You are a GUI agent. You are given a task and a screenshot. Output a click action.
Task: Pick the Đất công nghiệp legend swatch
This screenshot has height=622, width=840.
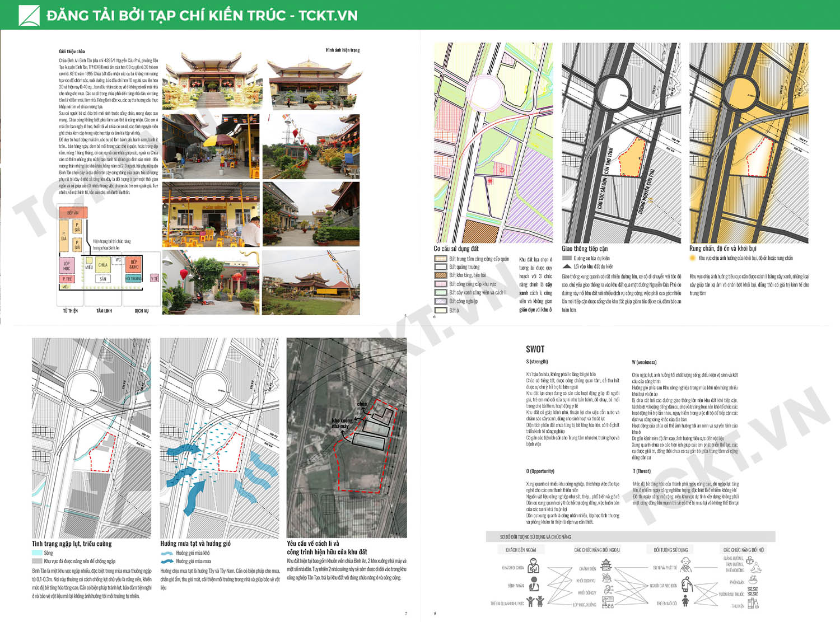pyautogui.click(x=440, y=301)
